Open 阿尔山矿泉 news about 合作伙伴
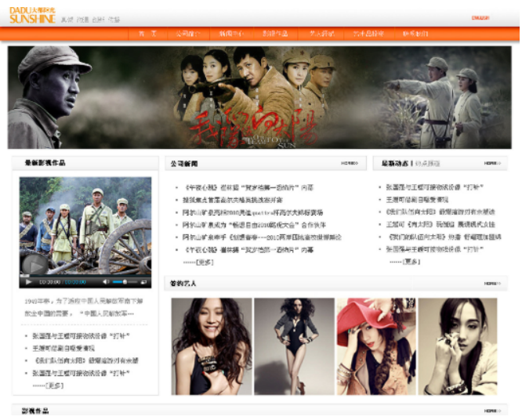The width and height of the screenshot is (522, 420). [x=254, y=225]
